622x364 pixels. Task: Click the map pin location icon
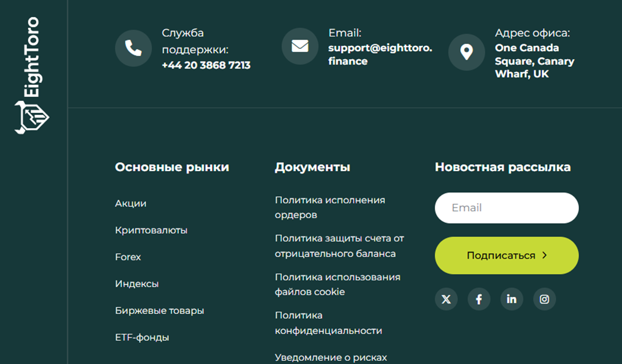click(x=466, y=52)
